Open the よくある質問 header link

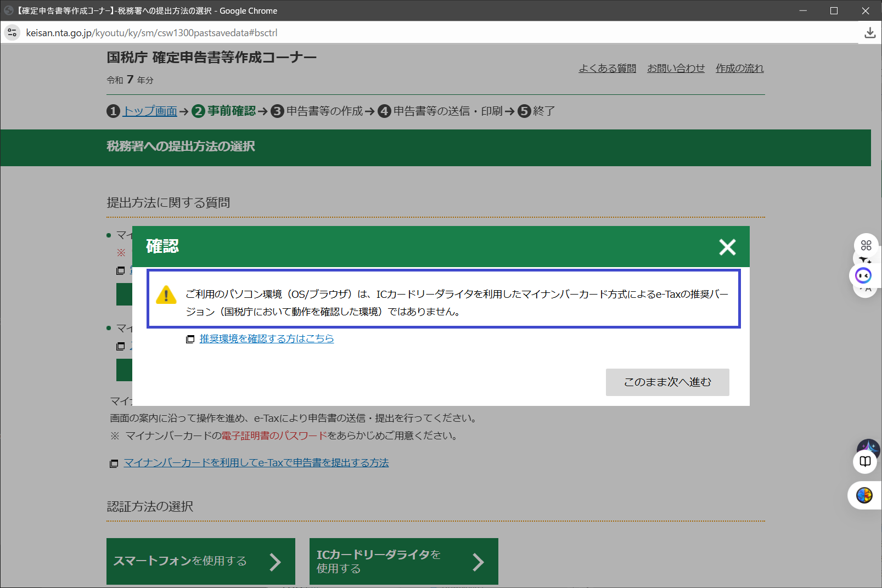click(607, 69)
